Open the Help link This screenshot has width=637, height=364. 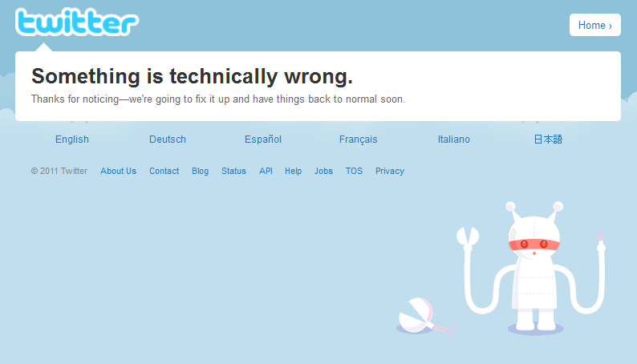point(293,171)
